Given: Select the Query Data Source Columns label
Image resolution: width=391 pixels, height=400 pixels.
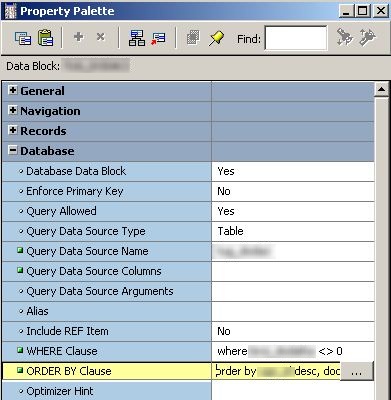Looking at the screenshot, I should click(94, 271).
